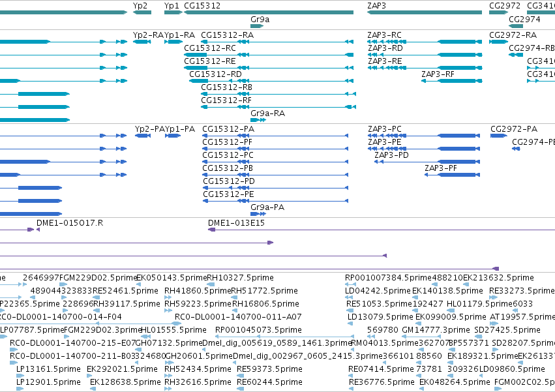Click the DME1-015O17.R clone label
Image resolution: width=555 pixels, height=392 pixels.
(70, 223)
